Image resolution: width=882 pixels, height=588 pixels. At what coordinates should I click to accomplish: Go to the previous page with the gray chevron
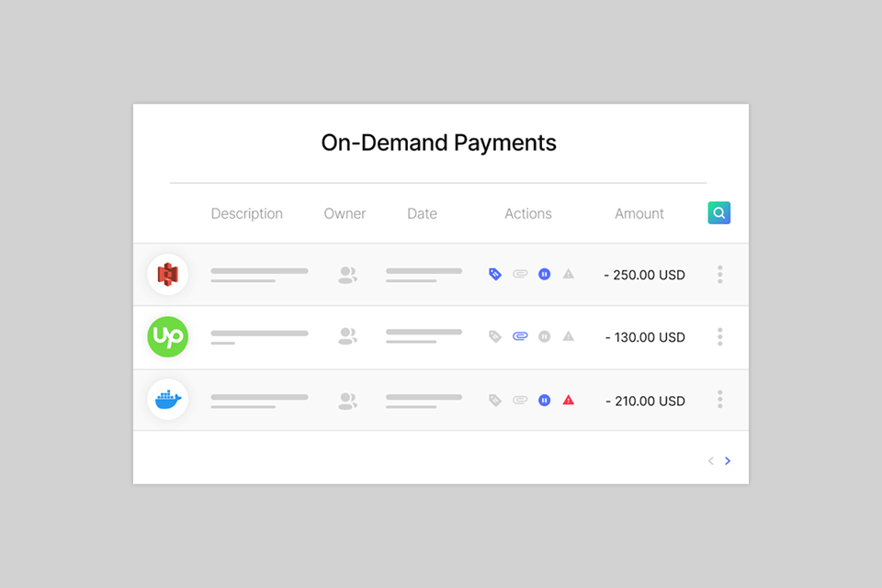(x=711, y=461)
